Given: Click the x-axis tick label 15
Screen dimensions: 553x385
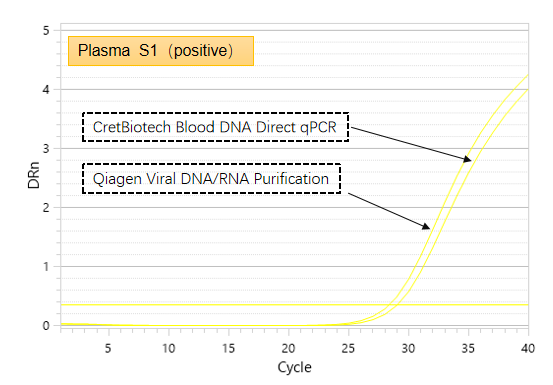Looking at the screenshot, I should click(x=228, y=348).
